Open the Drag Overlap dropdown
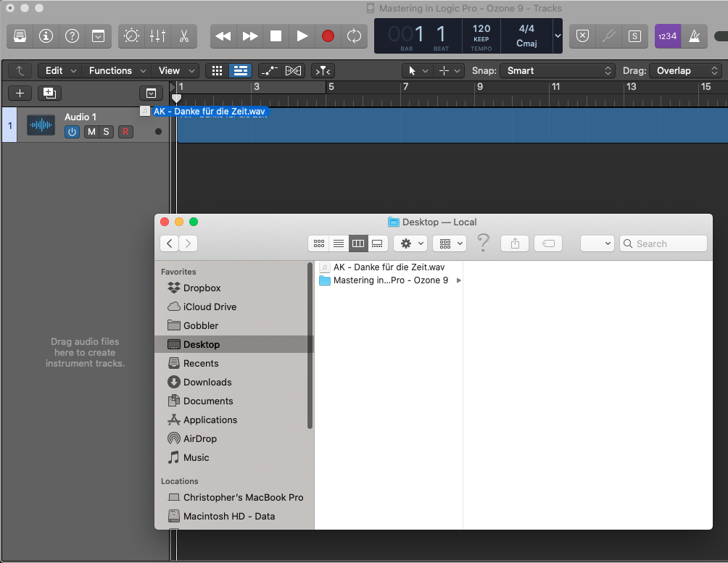 pos(686,70)
